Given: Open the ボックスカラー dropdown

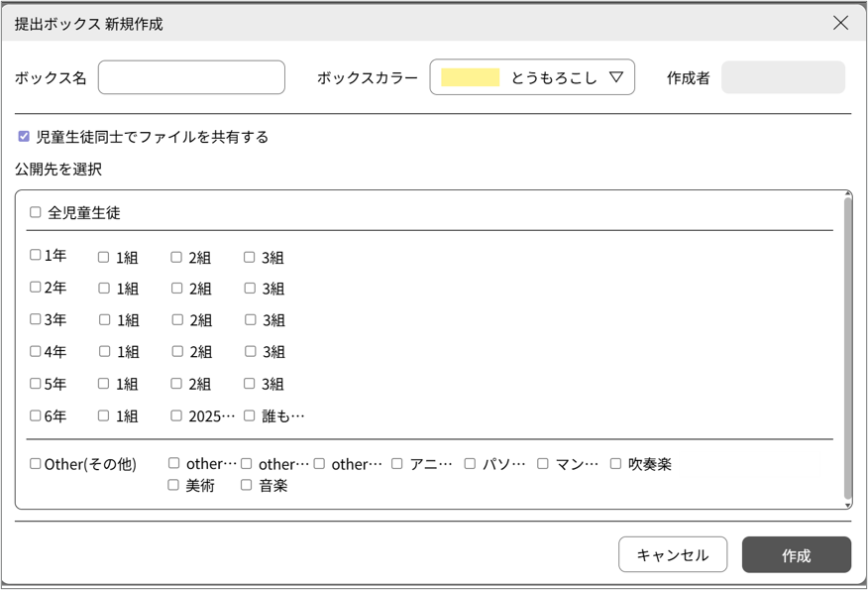Looking at the screenshot, I should click(x=531, y=77).
